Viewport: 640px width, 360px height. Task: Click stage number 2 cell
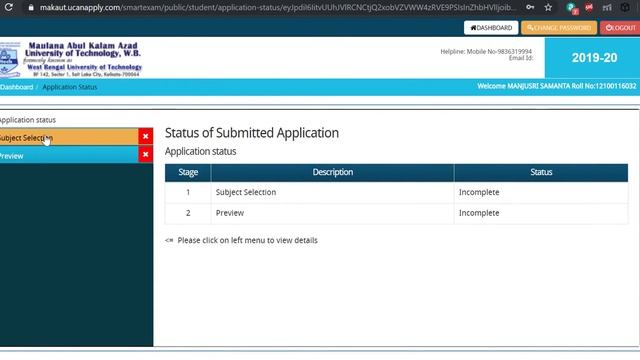click(x=188, y=213)
